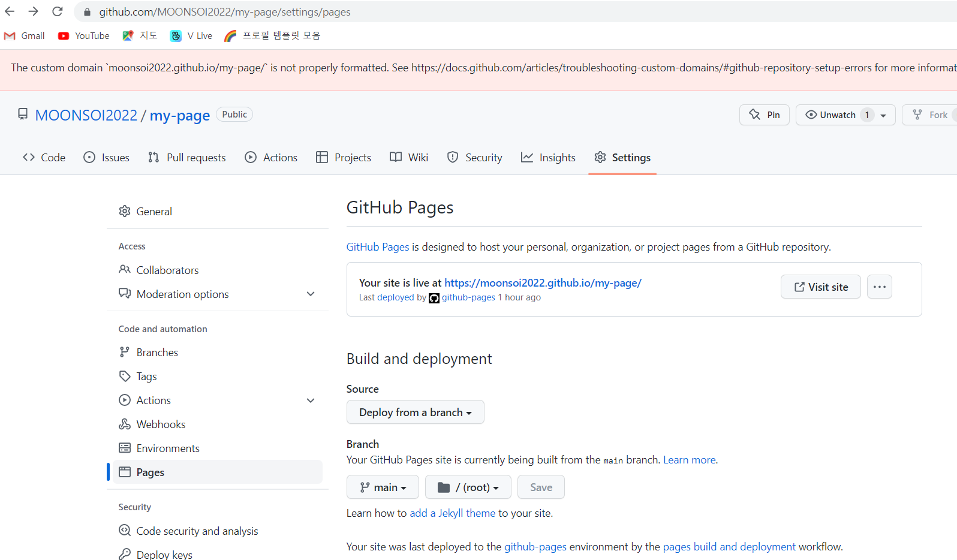
Task: Click the General gear icon in sidebar
Action: click(125, 211)
